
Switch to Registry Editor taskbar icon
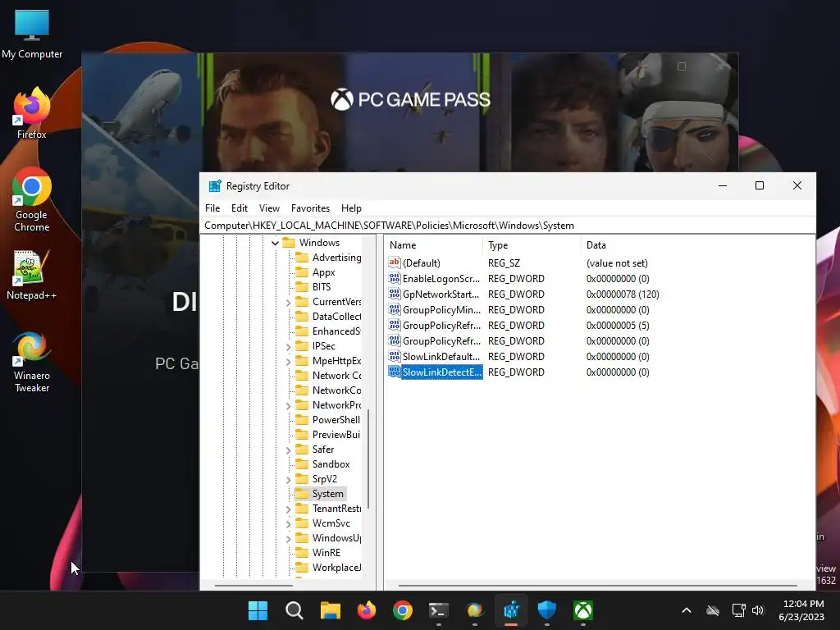[x=511, y=610]
